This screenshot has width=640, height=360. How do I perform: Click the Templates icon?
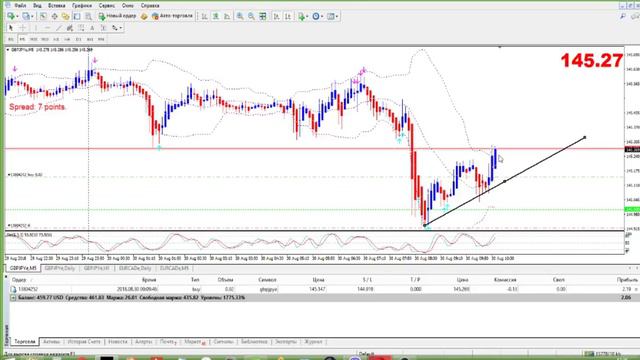[x=331, y=16]
